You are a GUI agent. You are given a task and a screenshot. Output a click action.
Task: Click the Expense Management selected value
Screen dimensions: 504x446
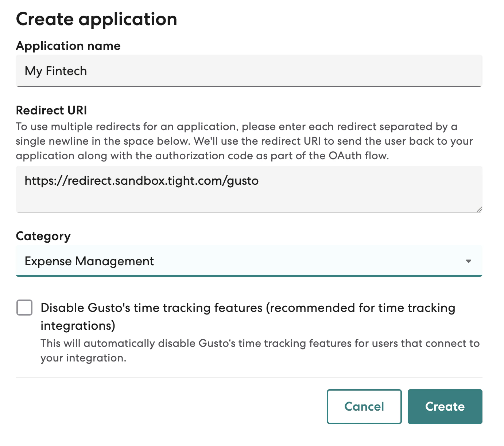tap(89, 261)
